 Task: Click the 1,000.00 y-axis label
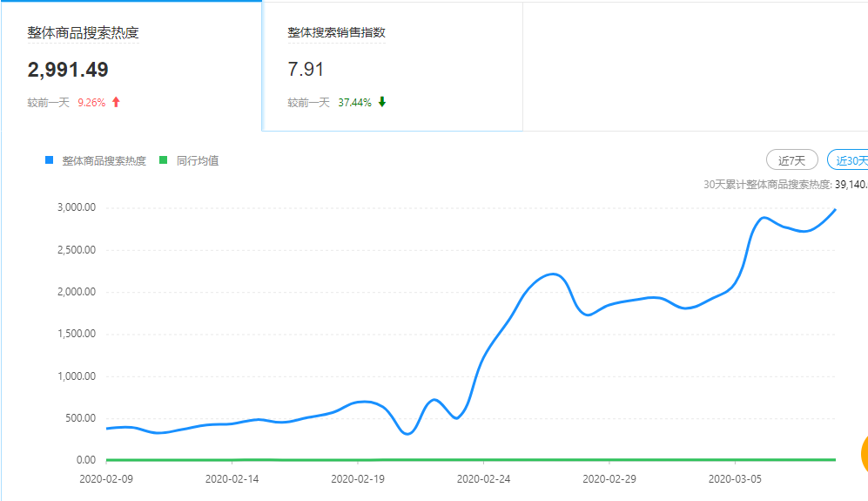77,376
